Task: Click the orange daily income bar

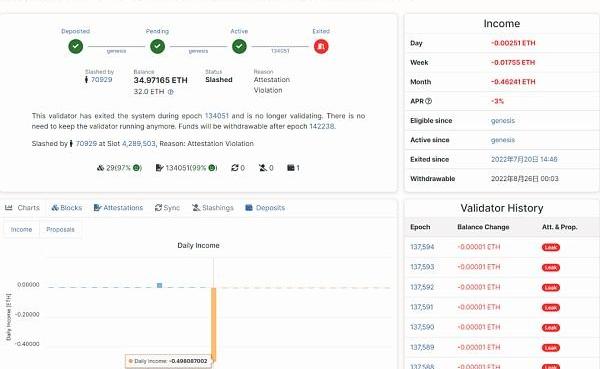Action: [x=214, y=323]
